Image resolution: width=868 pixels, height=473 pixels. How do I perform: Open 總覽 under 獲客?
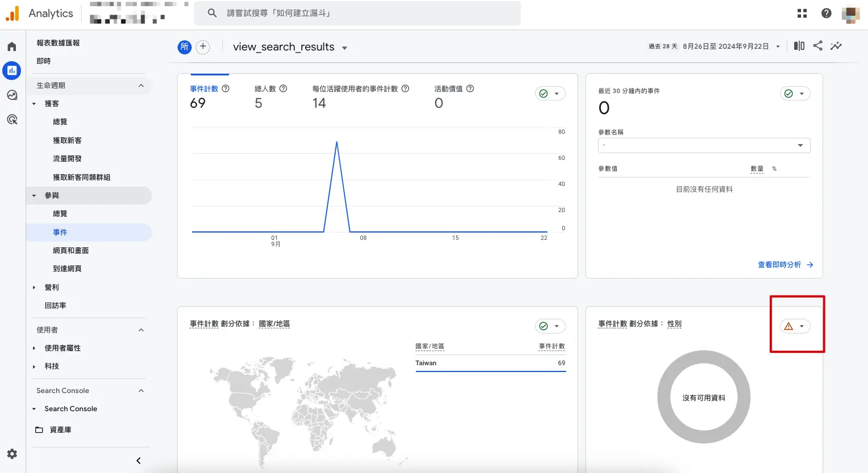pos(60,122)
